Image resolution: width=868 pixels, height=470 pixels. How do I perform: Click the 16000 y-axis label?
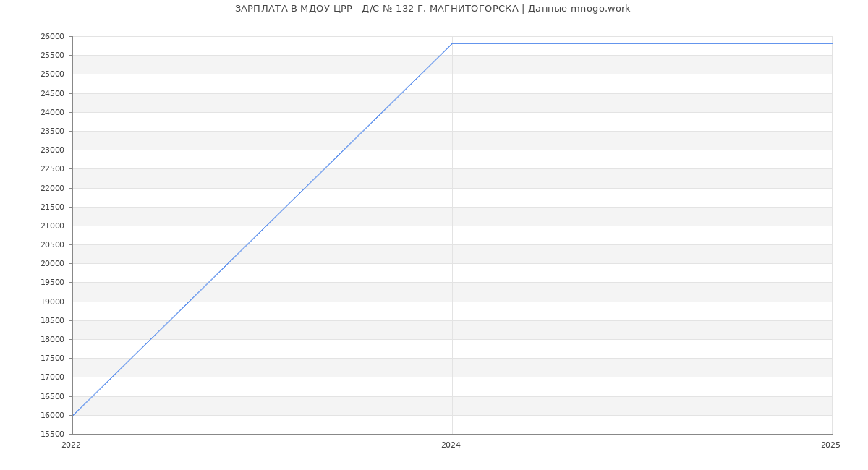coord(52,416)
